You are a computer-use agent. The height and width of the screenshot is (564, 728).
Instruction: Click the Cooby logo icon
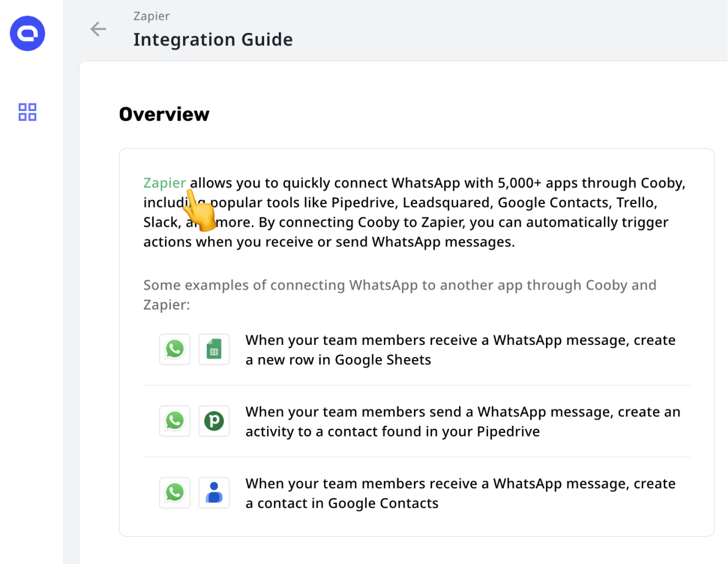pyautogui.click(x=28, y=33)
